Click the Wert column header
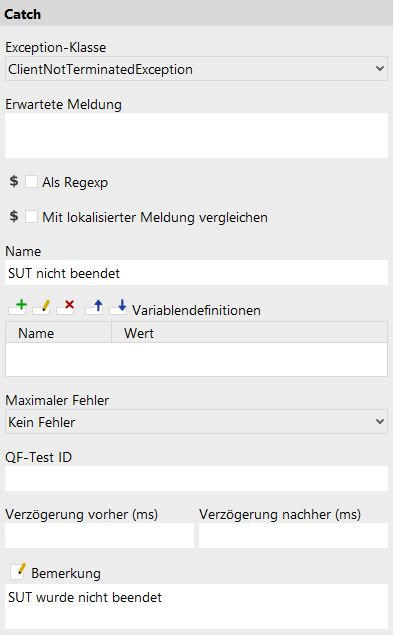Viewport: 393px width, 635px height. [250, 333]
